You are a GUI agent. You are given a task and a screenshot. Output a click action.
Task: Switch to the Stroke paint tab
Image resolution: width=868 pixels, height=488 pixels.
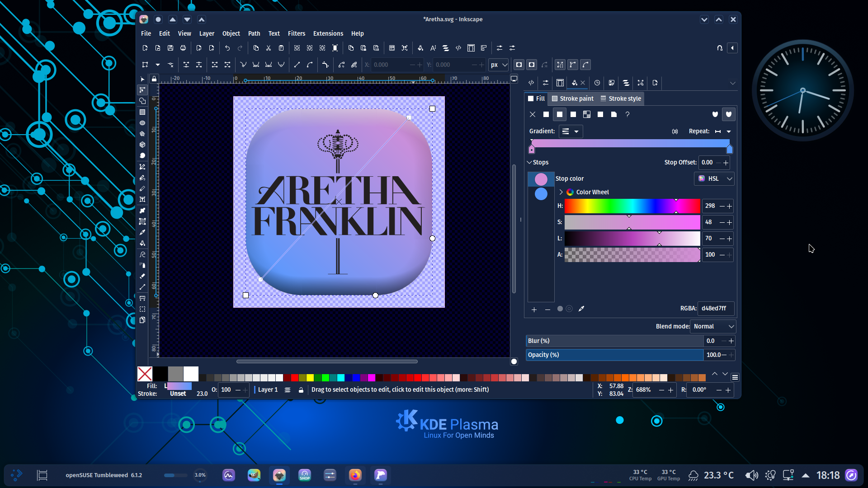573,99
